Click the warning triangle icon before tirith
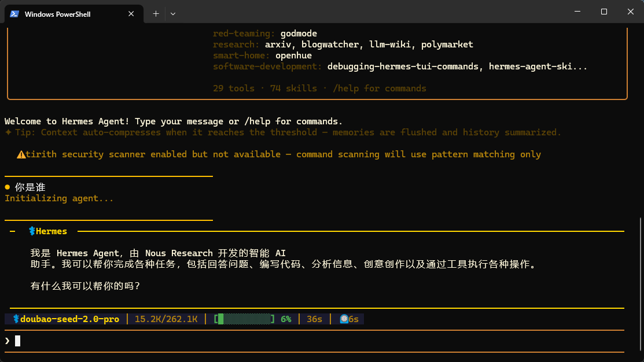Image resolution: width=644 pixels, height=362 pixels. (x=21, y=155)
